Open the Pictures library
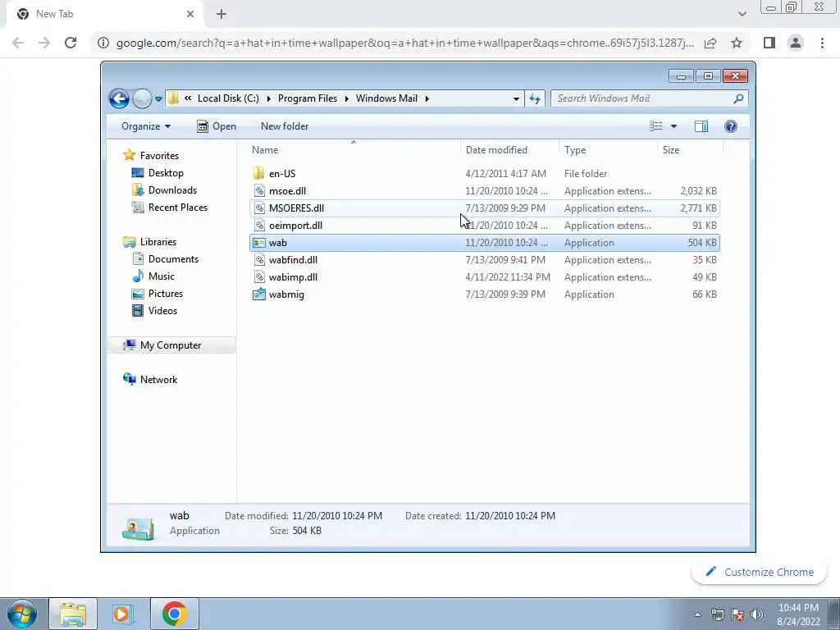This screenshot has height=630, width=840. click(x=166, y=293)
